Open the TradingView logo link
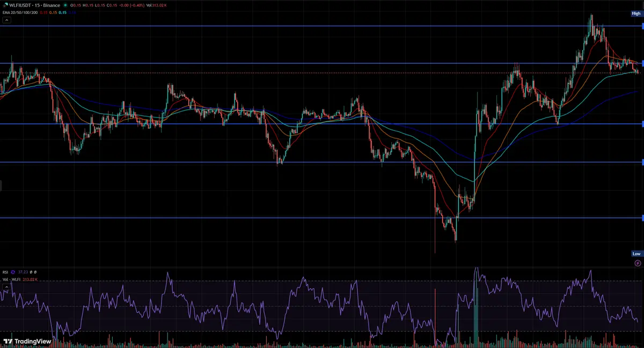 click(27, 341)
